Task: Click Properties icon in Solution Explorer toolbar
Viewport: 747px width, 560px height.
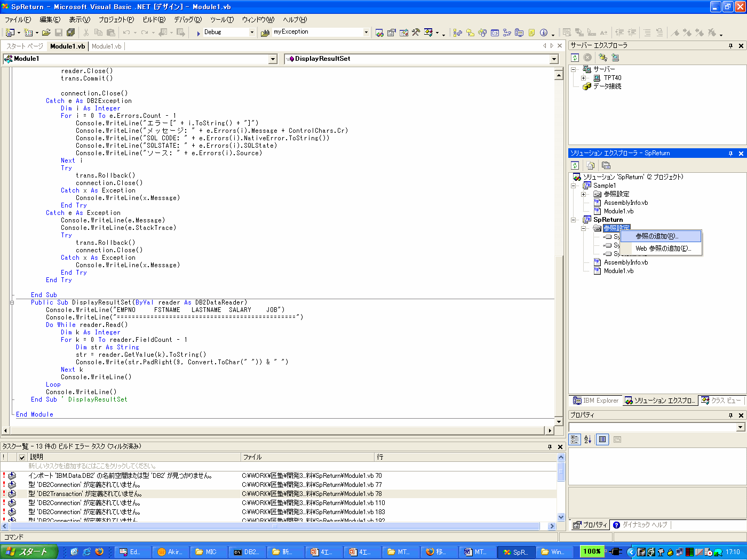Action: [x=606, y=165]
